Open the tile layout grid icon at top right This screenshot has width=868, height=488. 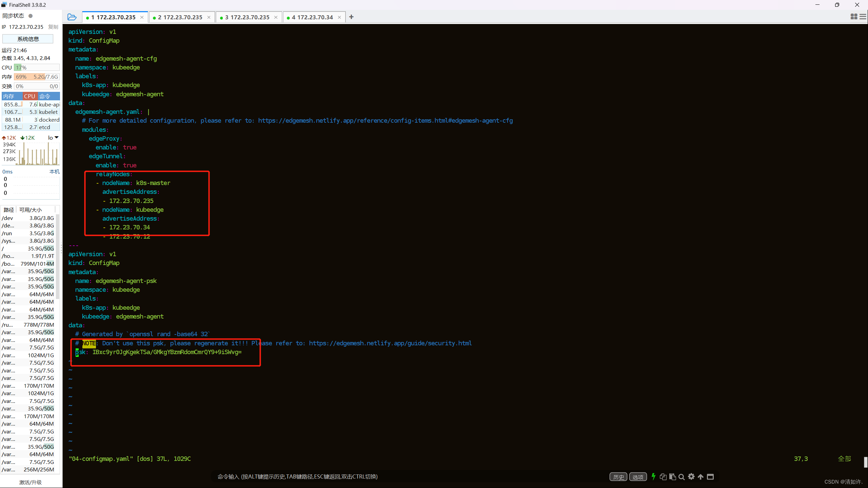pyautogui.click(x=854, y=17)
